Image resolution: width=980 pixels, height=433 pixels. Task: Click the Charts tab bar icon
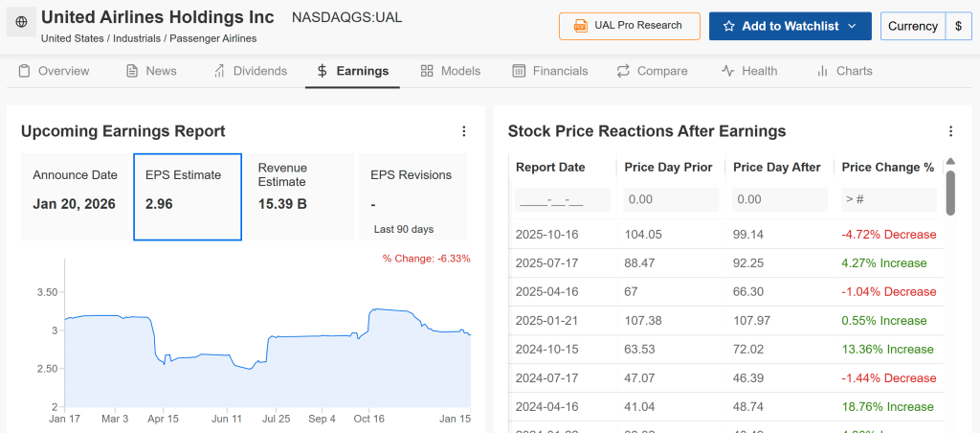pyautogui.click(x=822, y=71)
